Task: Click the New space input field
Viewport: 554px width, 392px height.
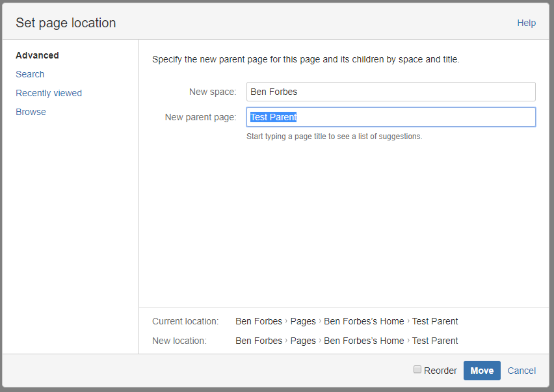Action: click(391, 92)
